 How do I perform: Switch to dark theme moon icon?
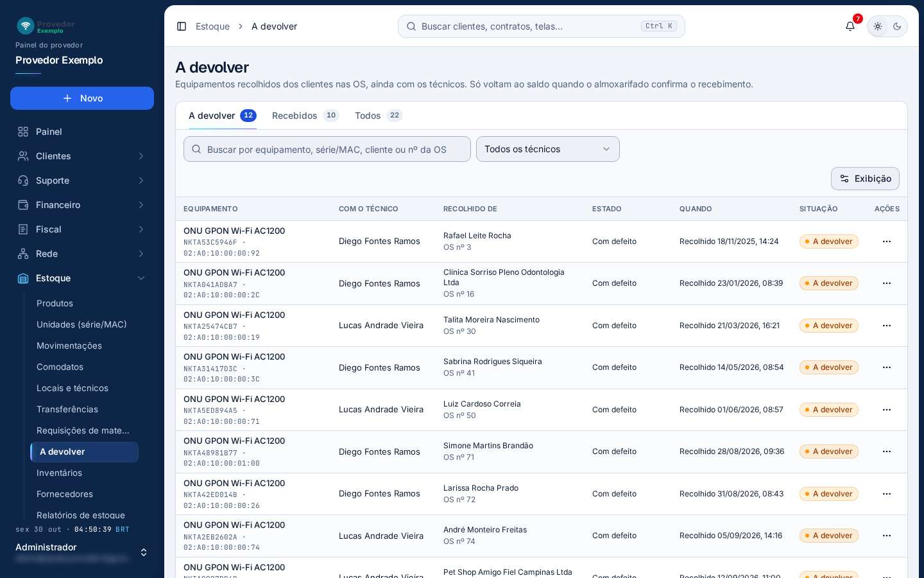coord(897,26)
